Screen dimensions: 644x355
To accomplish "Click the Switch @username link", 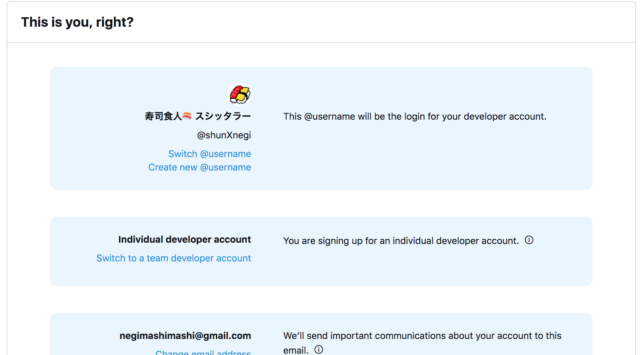I will click(x=210, y=154).
